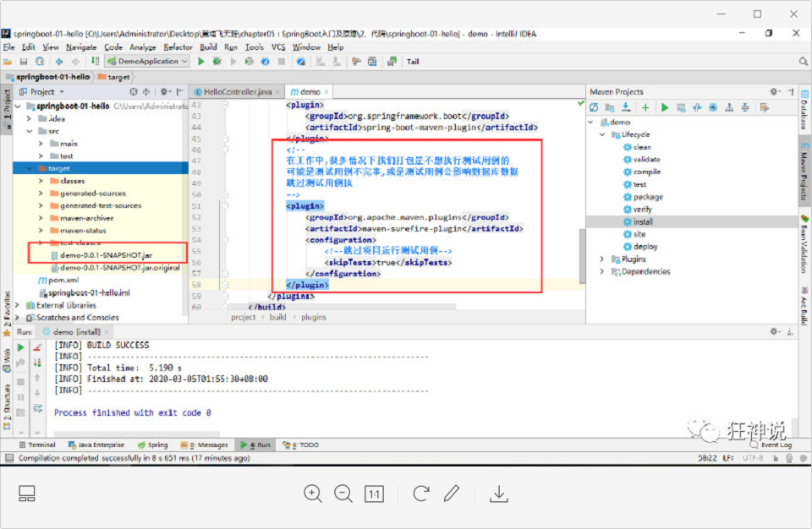This screenshot has width=812, height=529.
Task: Open the 6: TODO tool window
Action: pyautogui.click(x=301, y=444)
